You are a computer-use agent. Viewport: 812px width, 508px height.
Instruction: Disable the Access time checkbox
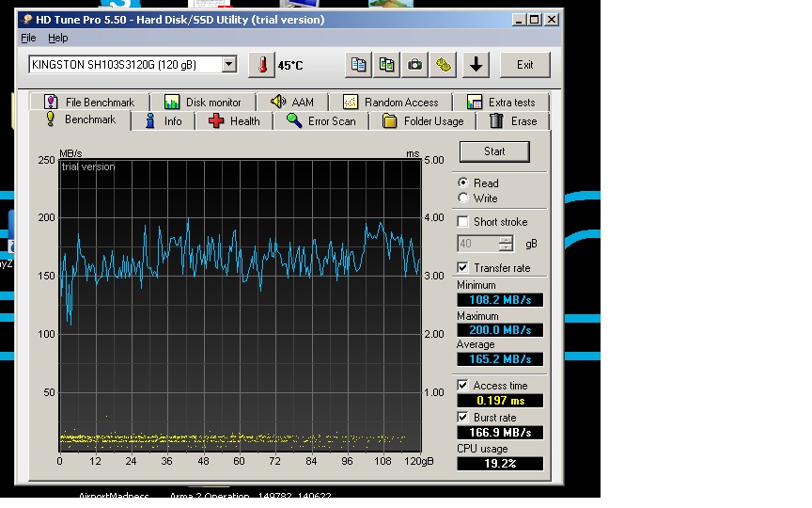point(462,386)
